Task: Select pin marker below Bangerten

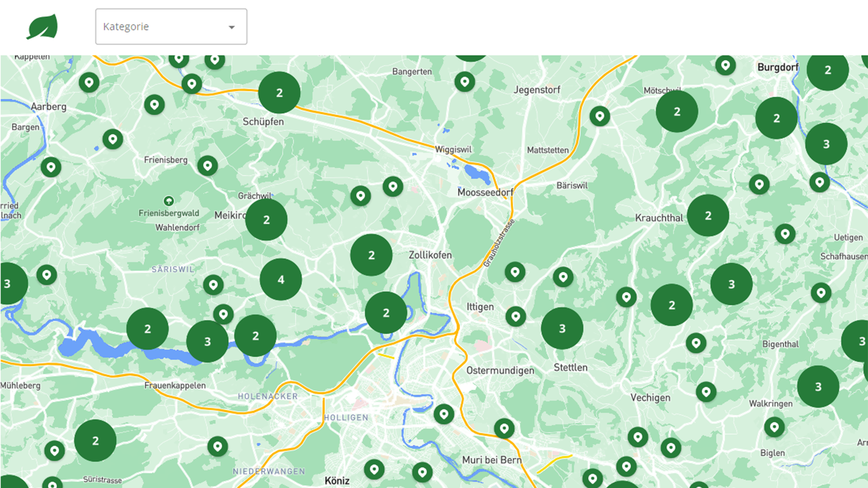Action: [465, 82]
